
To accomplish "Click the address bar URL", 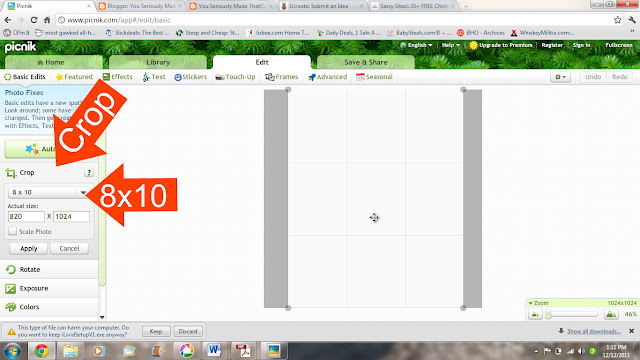I will pyautogui.click(x=118, y=20).
